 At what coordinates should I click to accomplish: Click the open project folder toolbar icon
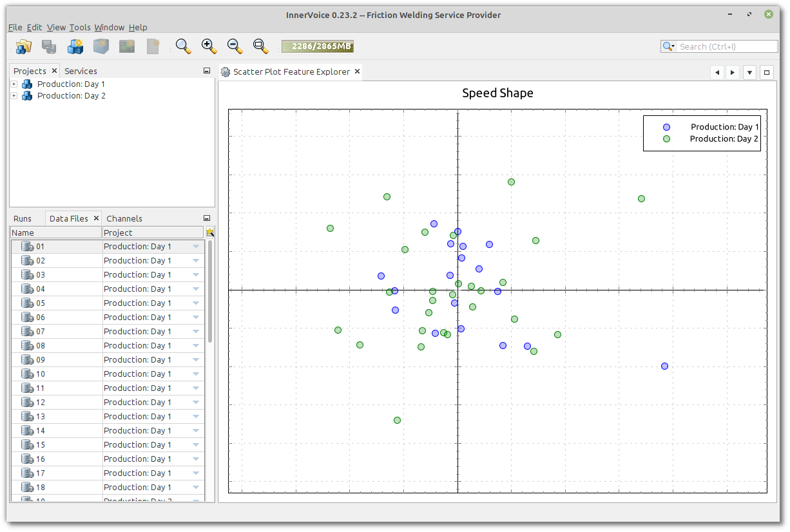coord(24,46)
